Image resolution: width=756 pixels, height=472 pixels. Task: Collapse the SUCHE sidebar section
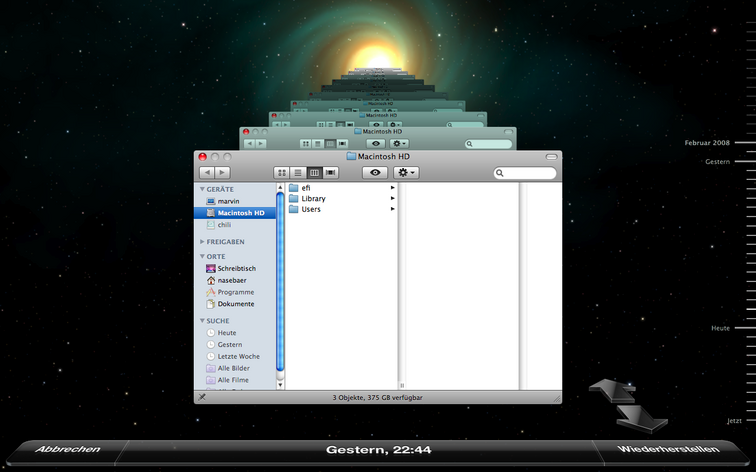pyautogui.click(x=202, y=321)
